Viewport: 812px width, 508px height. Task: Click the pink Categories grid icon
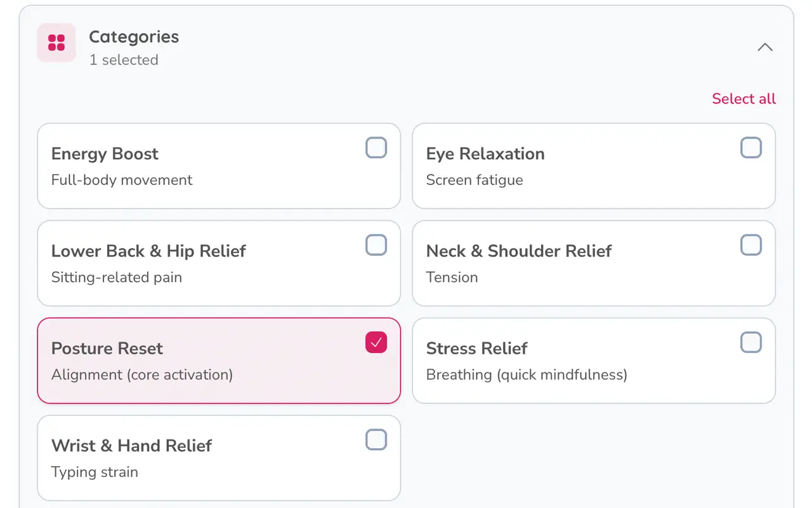(56, 43)
